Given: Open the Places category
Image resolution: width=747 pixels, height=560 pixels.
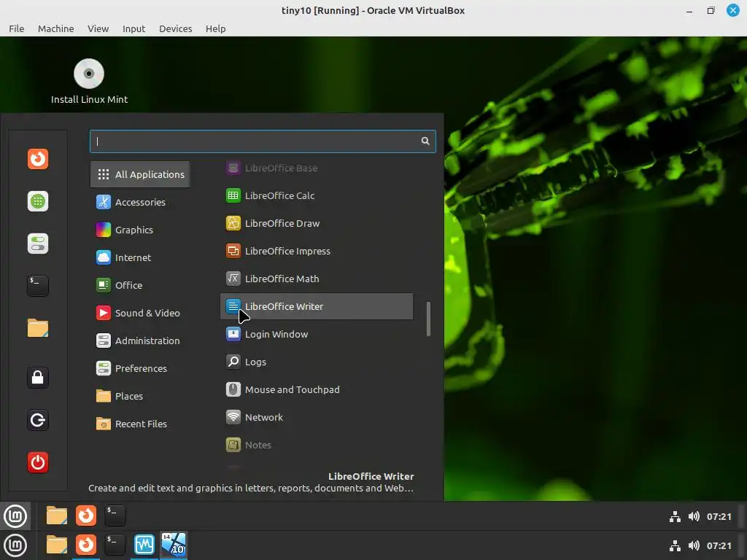Looking at the screenshot, I should [140, 396].
